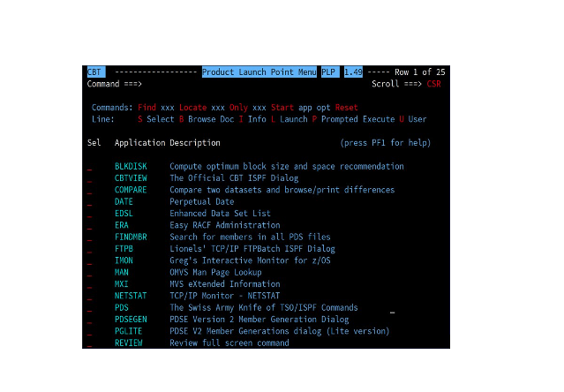Viewport: 564px width, 392px height.
Task: Select the COMPARE application name
Action: (131, 190)
